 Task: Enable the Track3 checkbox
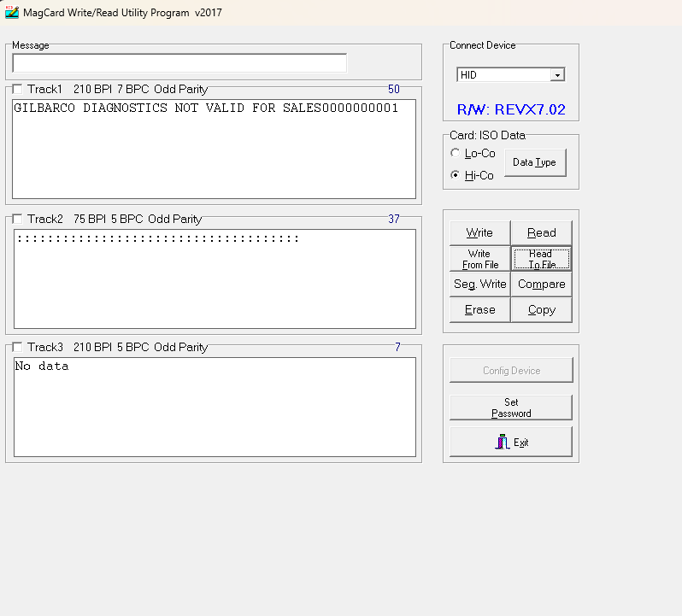click(17, 347)
